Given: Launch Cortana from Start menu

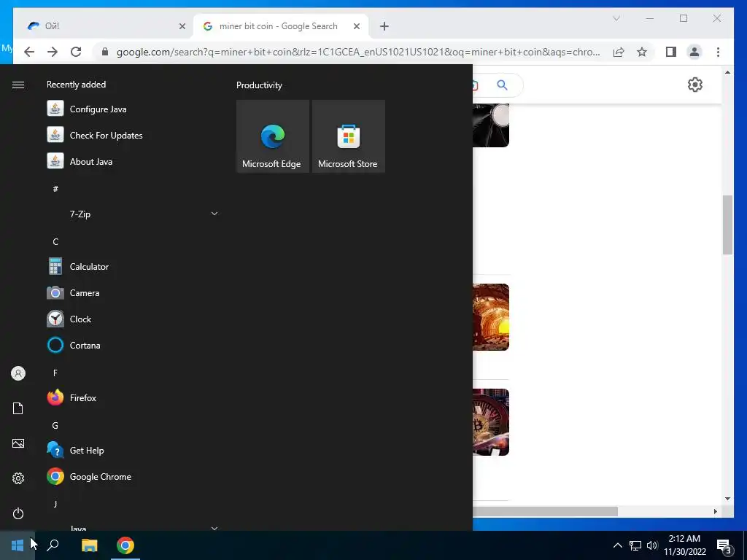Looking at the screenshot, I should [133, 345].
